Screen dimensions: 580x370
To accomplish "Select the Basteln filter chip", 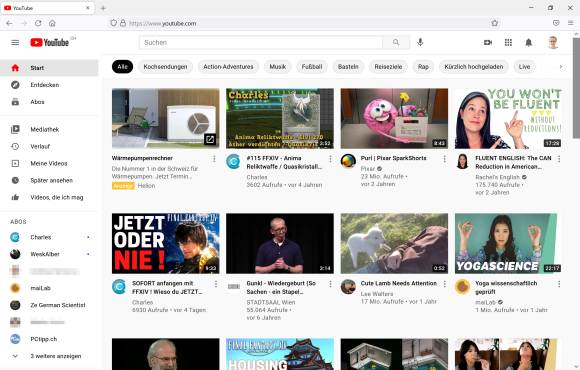I will [x=348, y=67].
